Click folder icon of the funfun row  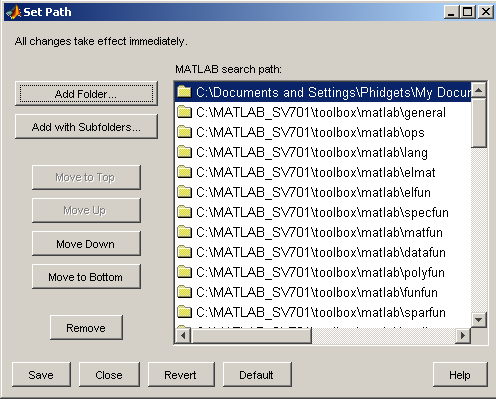click(184, 292)
